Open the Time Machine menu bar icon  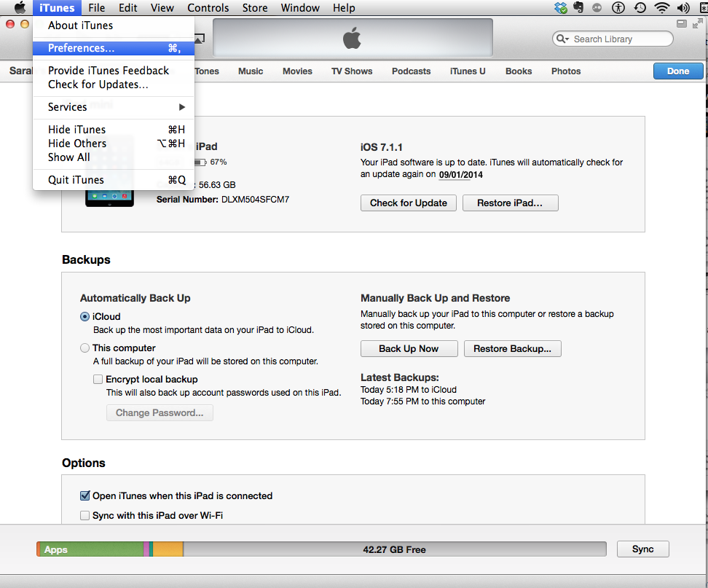click(x=640, y=8)
